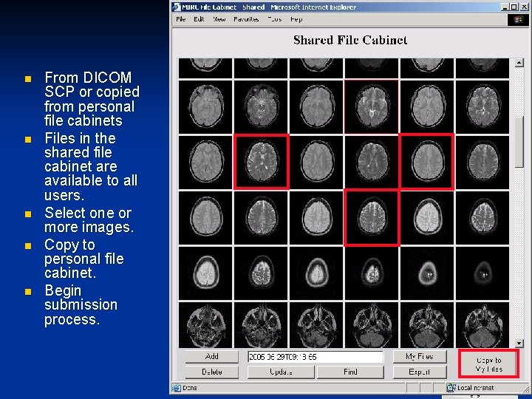This screenshot has height=399, width=532.
Task: Select first brain thumbnail in second row
Action: pyautogui.click(x=205, y=107)
